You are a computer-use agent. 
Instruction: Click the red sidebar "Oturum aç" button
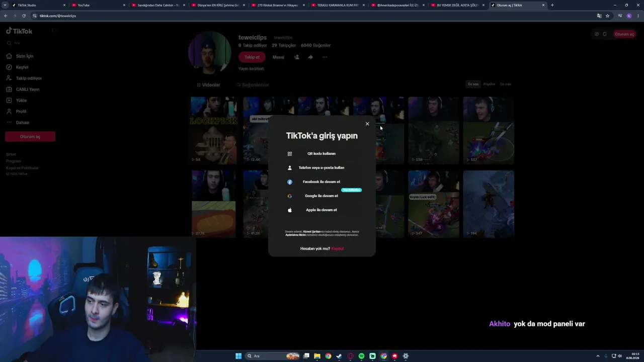(30, 137)
